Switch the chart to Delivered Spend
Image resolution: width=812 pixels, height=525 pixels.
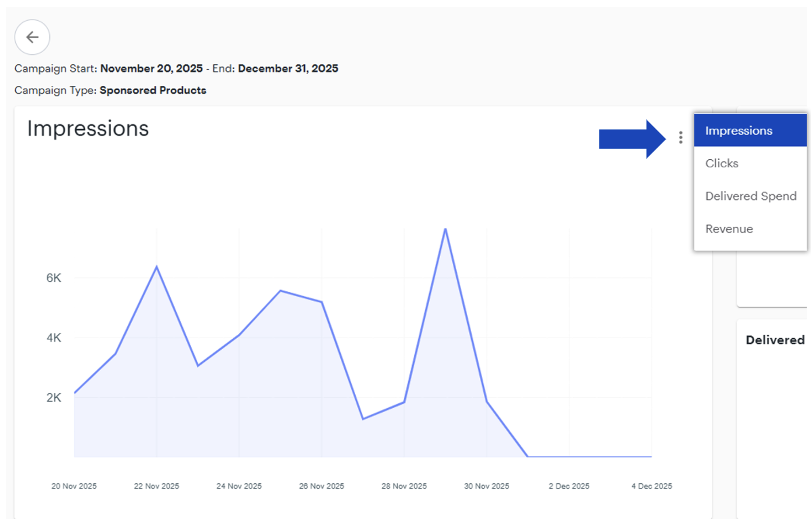pos(750,196)
